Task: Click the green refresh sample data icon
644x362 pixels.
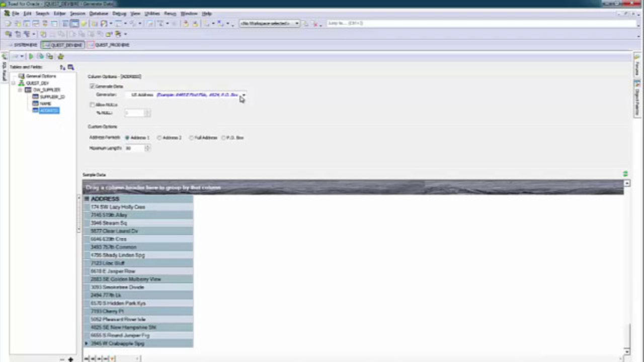Action: click(625, 174)
